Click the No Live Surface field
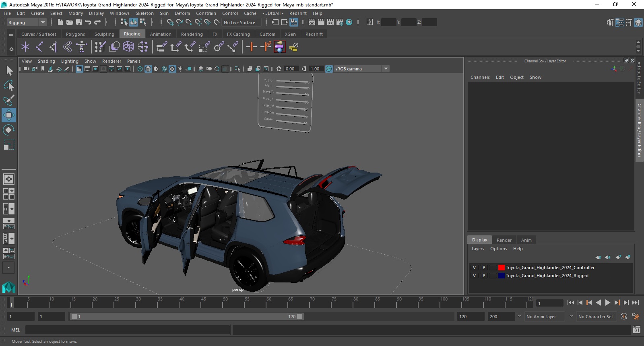644x346 pixels. click(242, 23)
